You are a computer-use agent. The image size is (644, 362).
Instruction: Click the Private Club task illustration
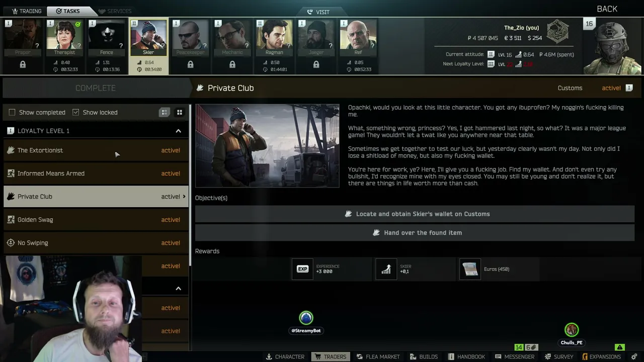pyautogui.click(x=267, y=146)
